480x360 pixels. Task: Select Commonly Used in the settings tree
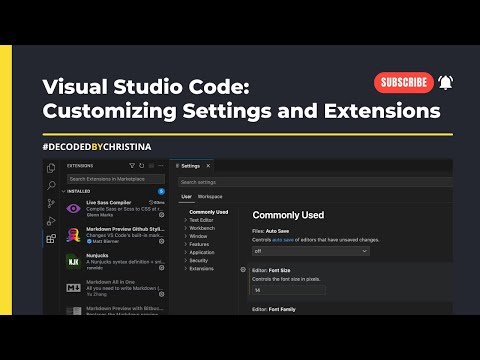pyautogui.click(x=209, y=212)
